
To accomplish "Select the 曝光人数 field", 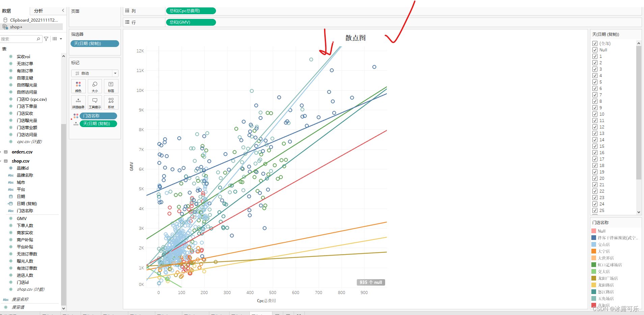I will click(25, 261).
